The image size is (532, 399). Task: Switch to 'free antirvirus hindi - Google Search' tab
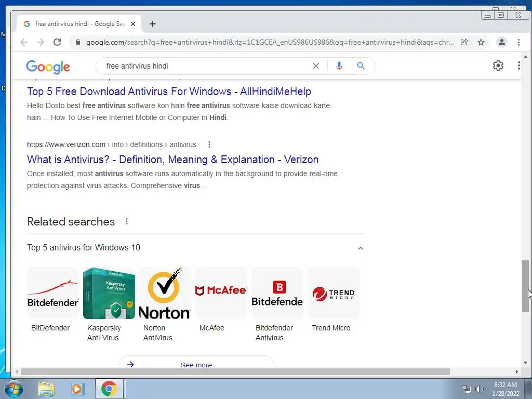(79, 24)
